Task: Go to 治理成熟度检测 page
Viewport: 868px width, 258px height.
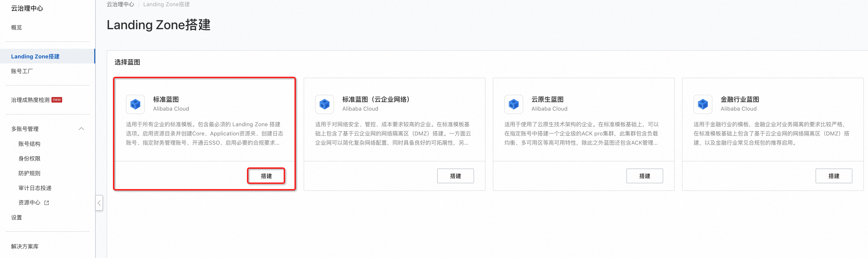Action: (x=30, y=100)
